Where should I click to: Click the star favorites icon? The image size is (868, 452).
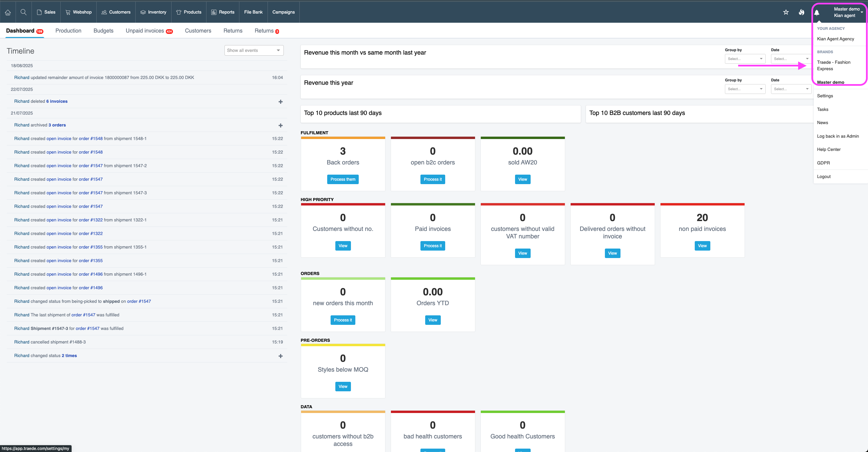pyautogui.click(x=786, y=12)
